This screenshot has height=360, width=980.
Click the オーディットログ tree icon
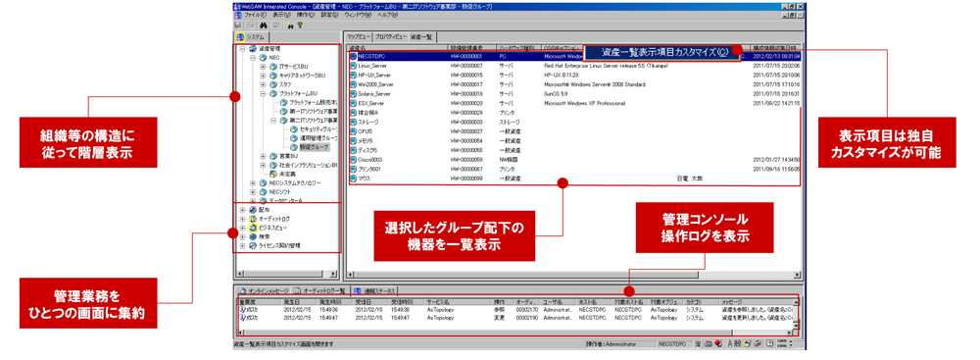tap(253, 219)
